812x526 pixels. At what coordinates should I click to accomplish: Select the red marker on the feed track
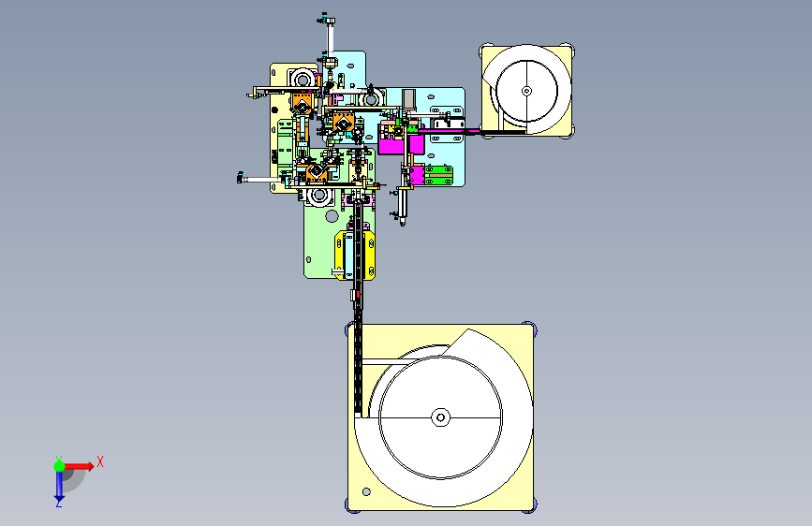(358, 294)
